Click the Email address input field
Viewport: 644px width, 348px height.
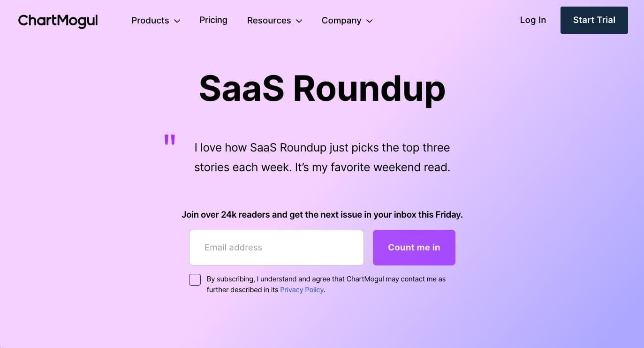click(276, 247)
